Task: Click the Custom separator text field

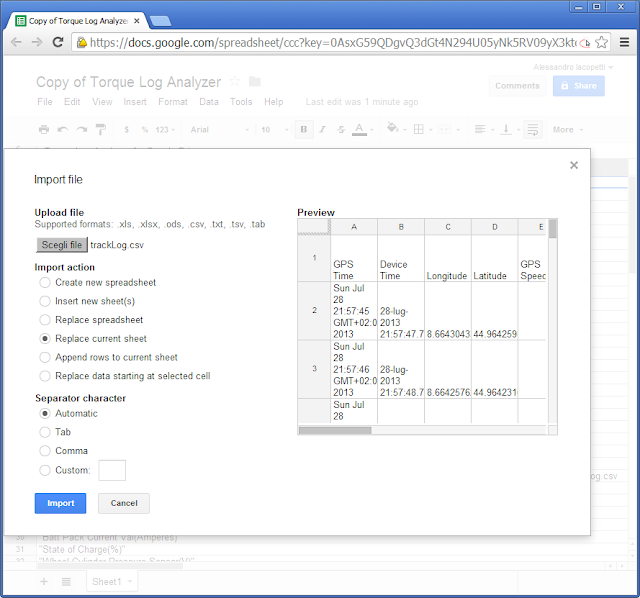Action: pyautogui.click(x=112, y=470)
